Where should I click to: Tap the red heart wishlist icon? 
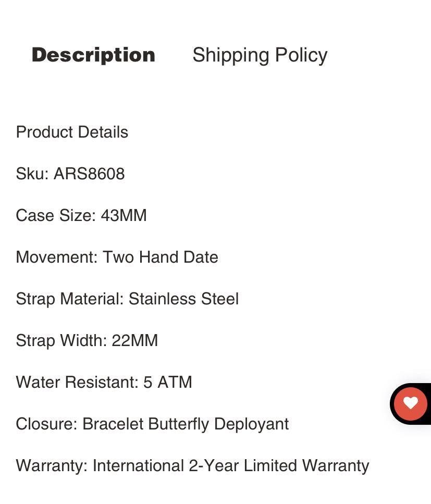click(411, 403)
